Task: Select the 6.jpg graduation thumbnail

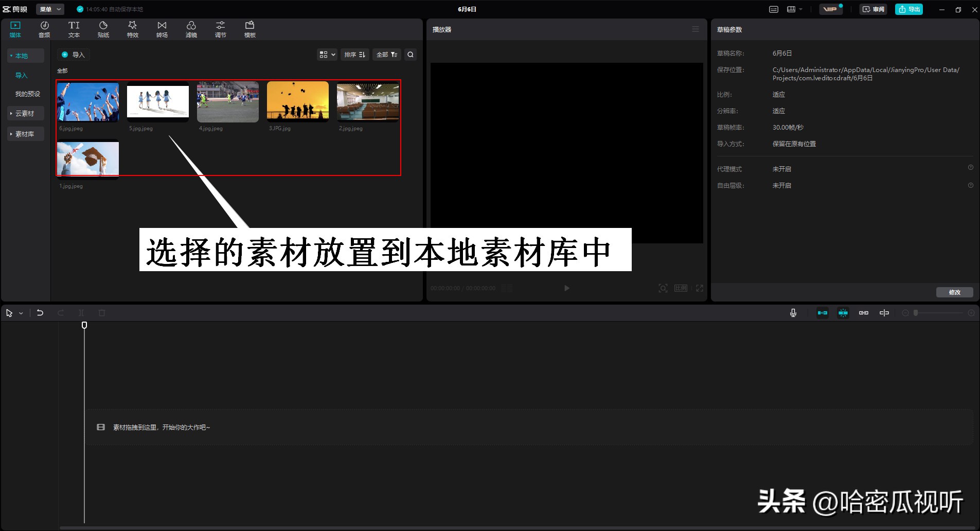Action: (87, 101)
